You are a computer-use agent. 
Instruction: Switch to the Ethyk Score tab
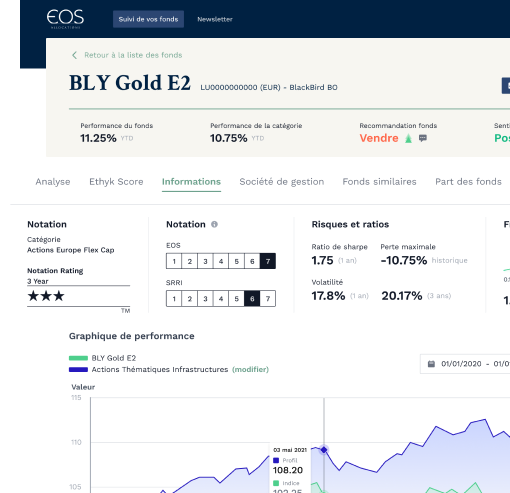pos(116,182)
